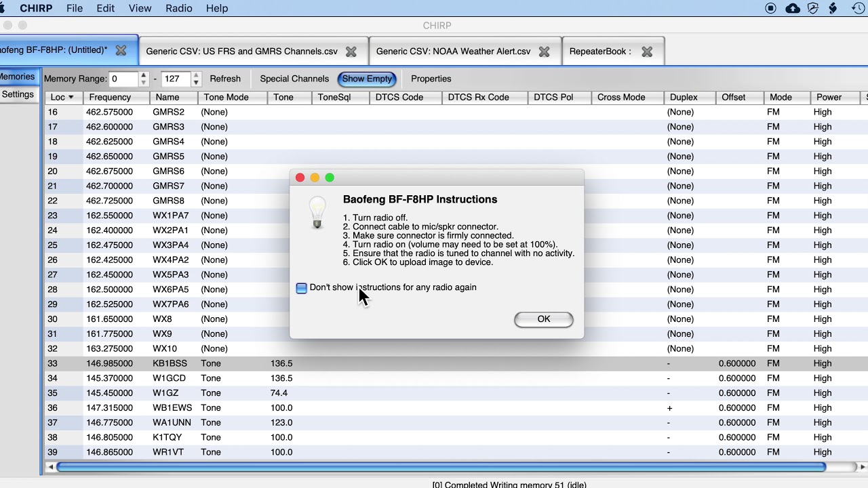Image resolution: width=868 pixels, height=488 pixels.
Task: Adjust the Memory Range end stepper
Action: pos(196,79)
